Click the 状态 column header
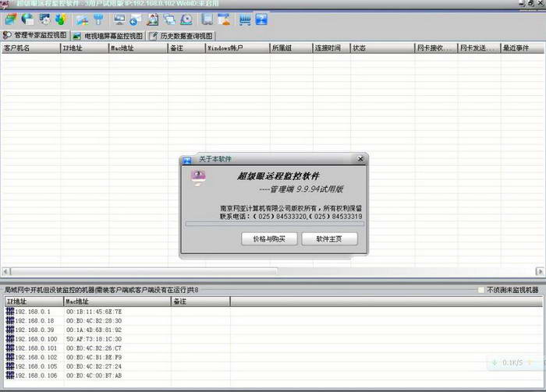 (383, 48)
